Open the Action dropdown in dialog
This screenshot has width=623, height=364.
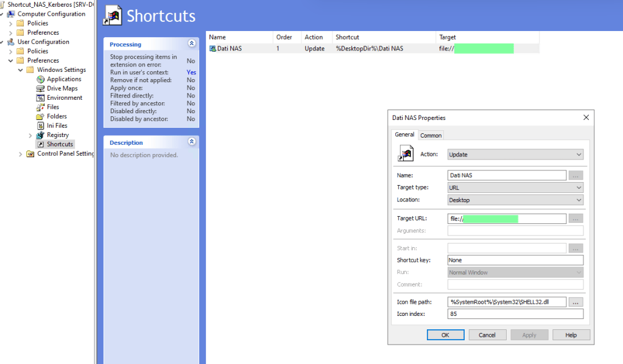point(579,155)
